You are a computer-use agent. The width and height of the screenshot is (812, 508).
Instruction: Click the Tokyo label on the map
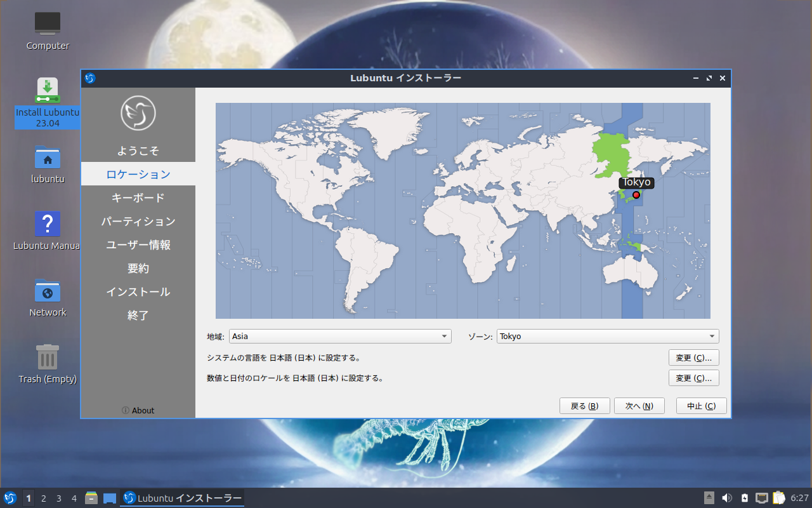click(636, 182)
